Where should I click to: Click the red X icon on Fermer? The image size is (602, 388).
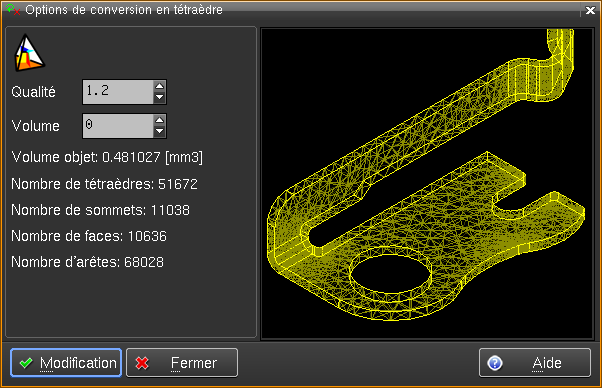tap(142, 363)
